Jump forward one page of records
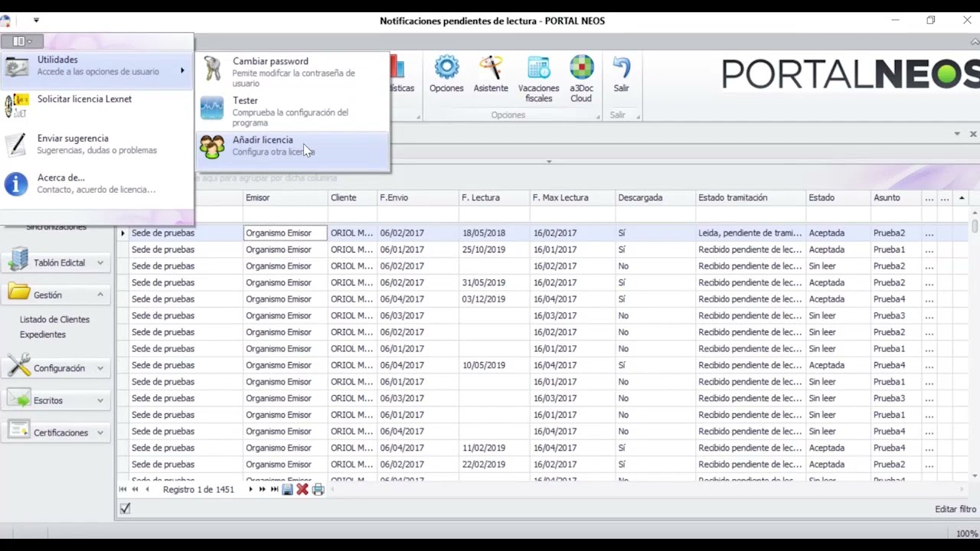This screenshot has width=980, height=551. pos(262,490)
